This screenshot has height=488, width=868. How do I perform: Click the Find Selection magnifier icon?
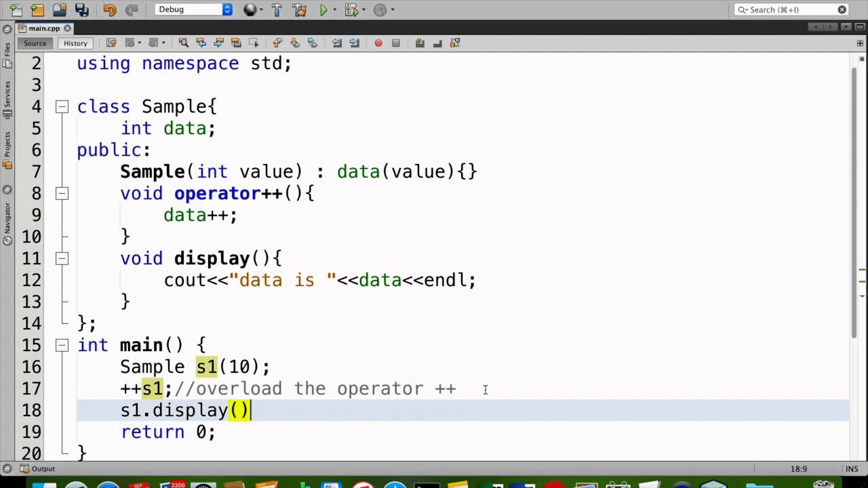183,43
